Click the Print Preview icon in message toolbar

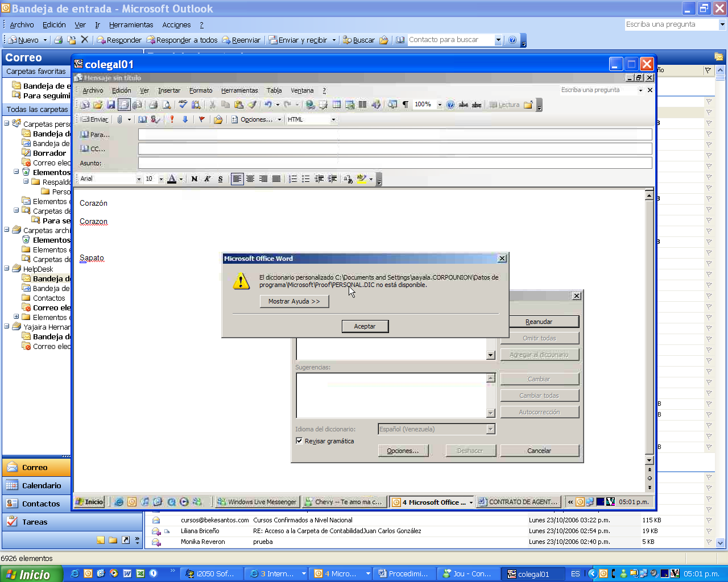[167, 105]
